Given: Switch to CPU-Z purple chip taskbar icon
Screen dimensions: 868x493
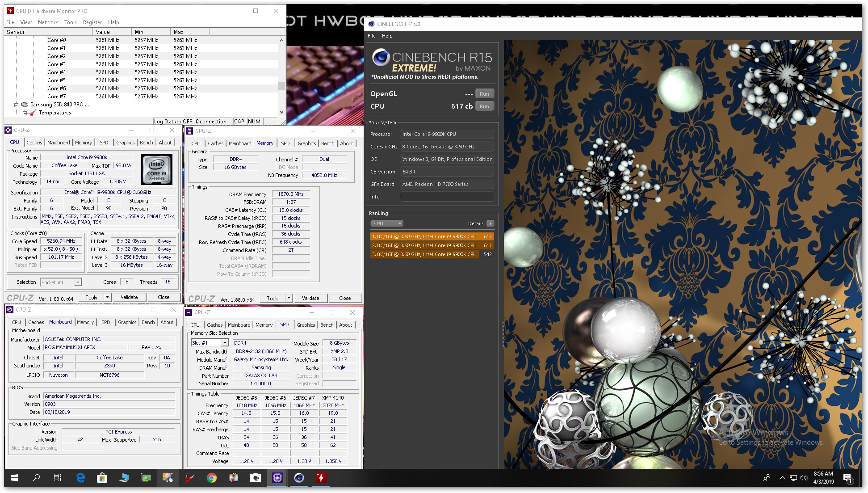Looking at the screenshot, I should (x=277, y=478).
